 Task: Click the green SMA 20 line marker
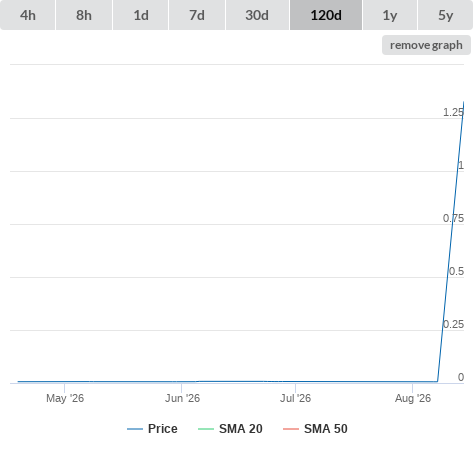point(206,429)
